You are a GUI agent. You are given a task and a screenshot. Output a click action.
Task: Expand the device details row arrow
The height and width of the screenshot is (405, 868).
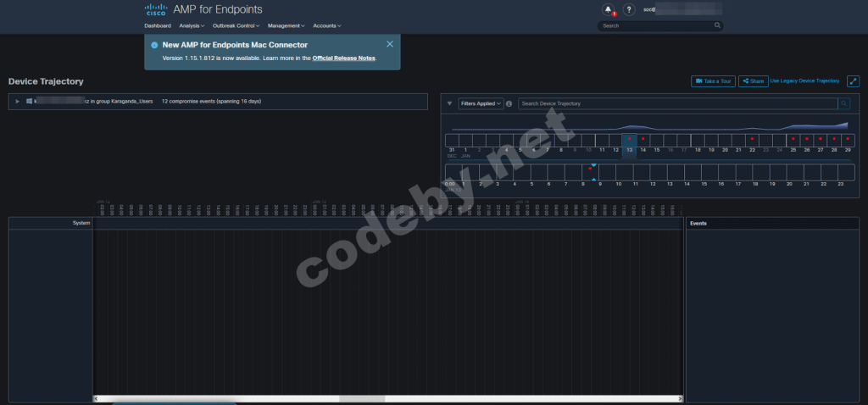pyautogui.click(x=18, y=102)
